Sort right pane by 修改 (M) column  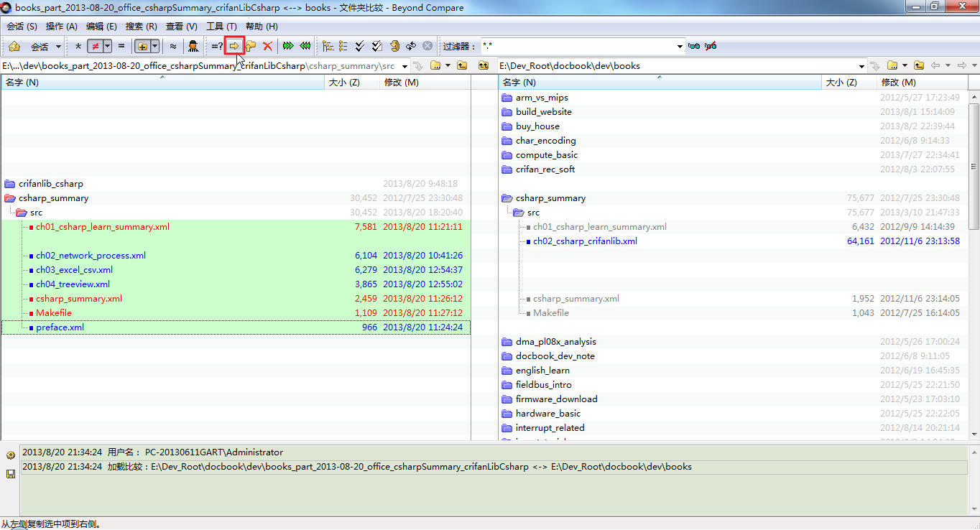pos(923,83)
